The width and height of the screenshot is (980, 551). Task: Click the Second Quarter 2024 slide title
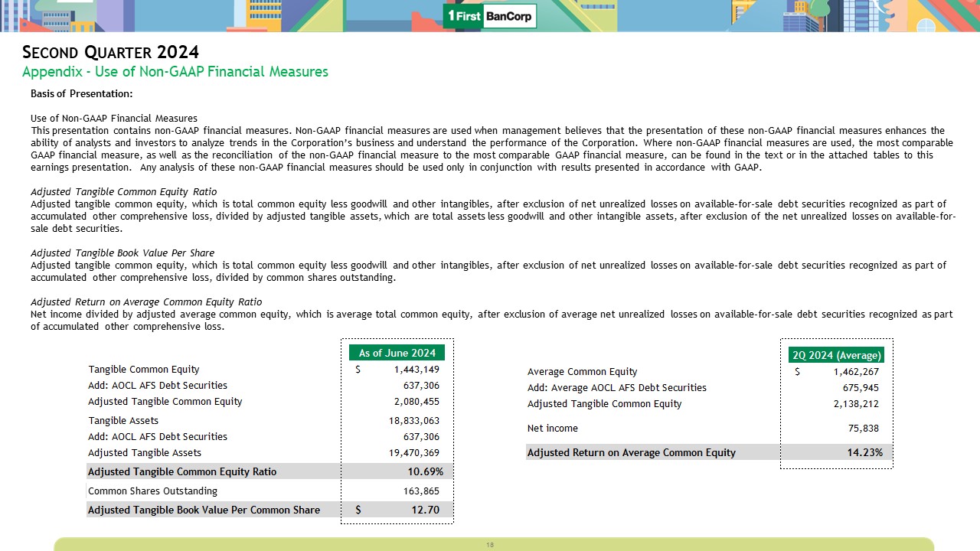pyautogui.click(x=111, y=53)
